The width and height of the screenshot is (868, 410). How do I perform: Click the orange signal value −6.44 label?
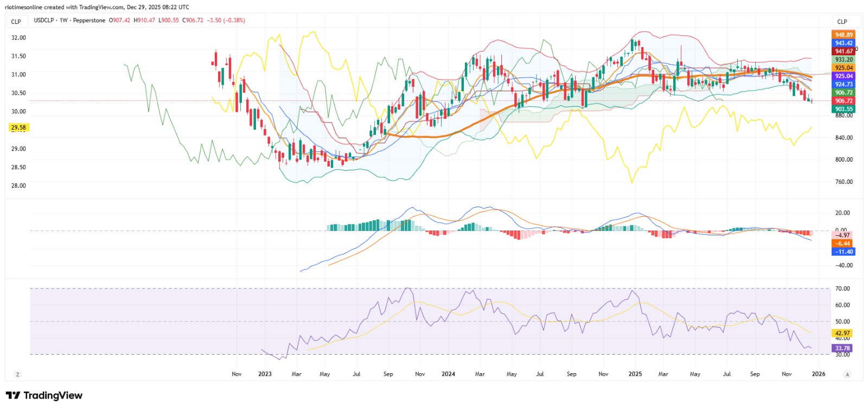[843, 244]
